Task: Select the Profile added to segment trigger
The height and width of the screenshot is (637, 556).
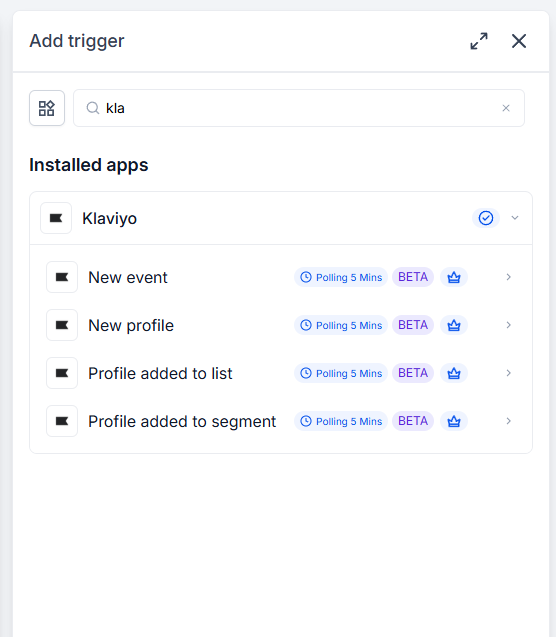Action: [x=281, y=421]
